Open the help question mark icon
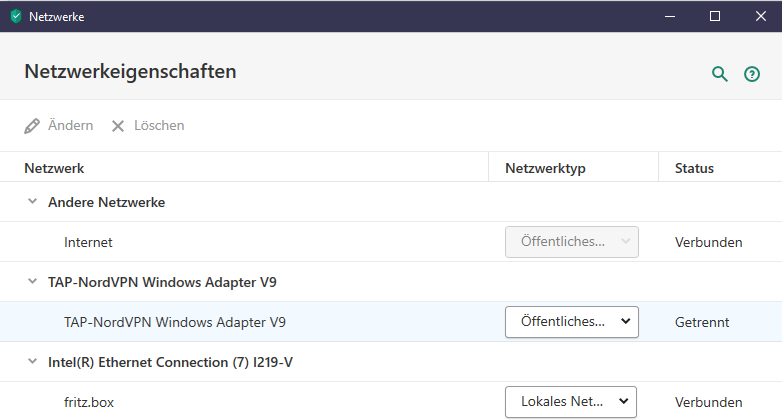The width and height of the screenshot is (782, 420). [x=752, y=74]
